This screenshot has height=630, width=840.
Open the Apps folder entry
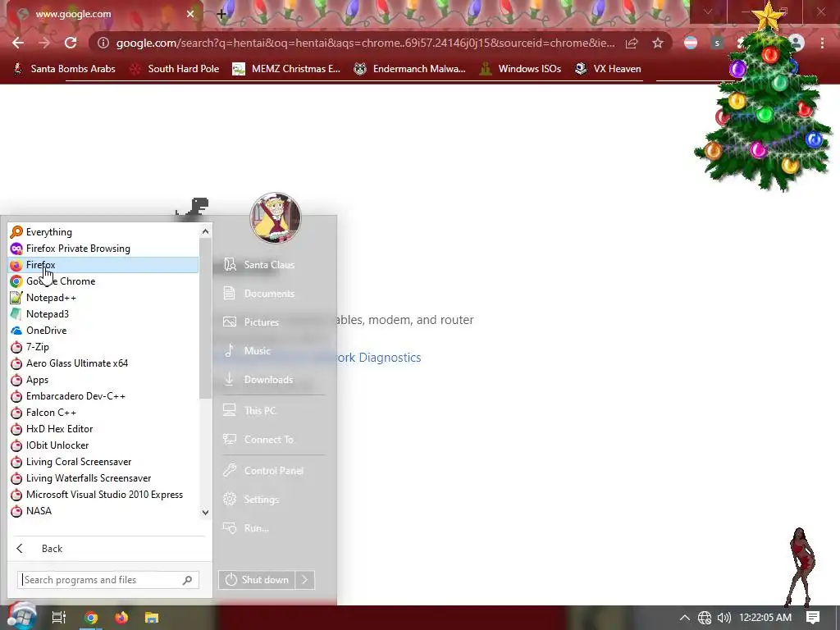103,380
